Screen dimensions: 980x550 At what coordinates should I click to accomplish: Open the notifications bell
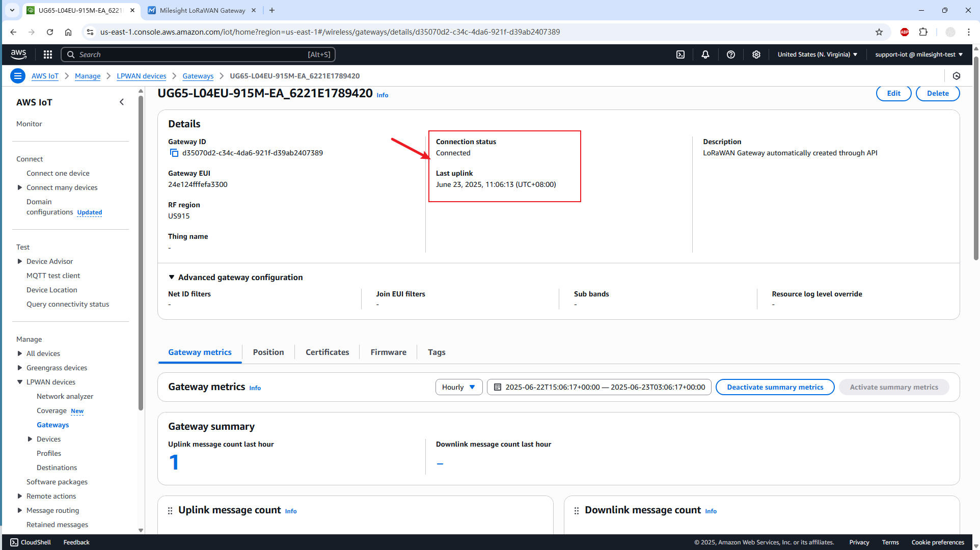tap(705, 54)
